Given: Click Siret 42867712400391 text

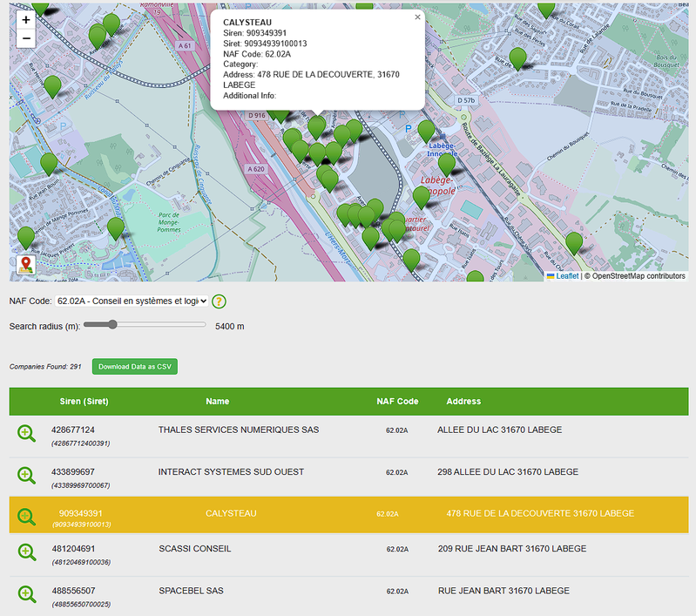Looking at the screenshot, I should [81, 443].
